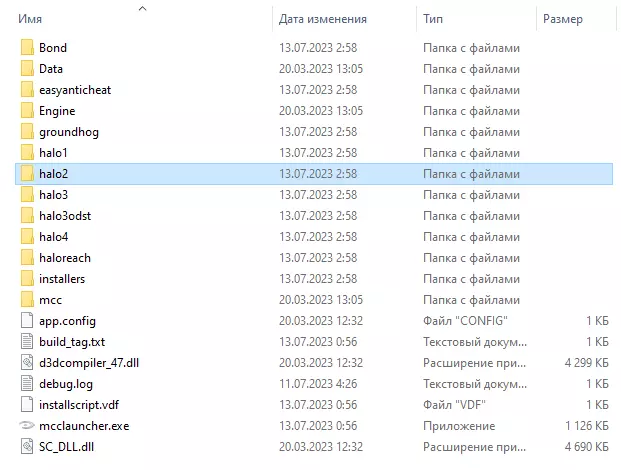Screen dimensions: 621x470
Task: Select the debug.log document icon
Action: coord(27,383)
